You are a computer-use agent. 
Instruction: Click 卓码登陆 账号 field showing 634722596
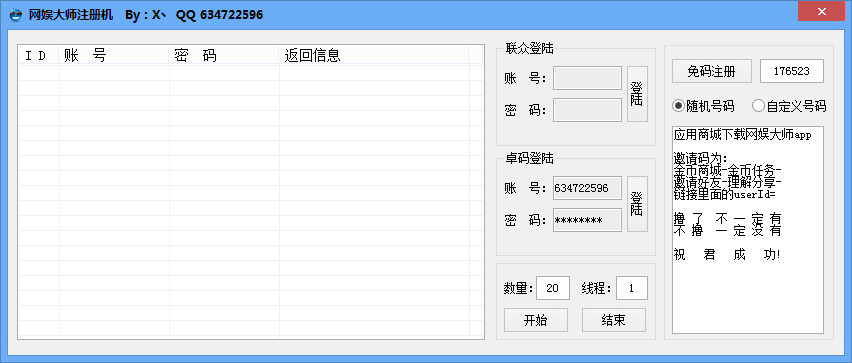click(x=587, y=188)
